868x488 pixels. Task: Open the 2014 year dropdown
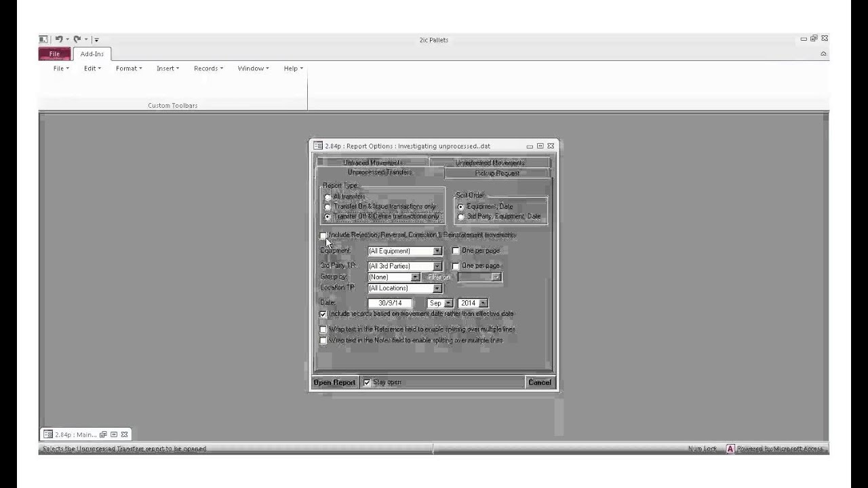pyautogui.click(x=483, y=303)
